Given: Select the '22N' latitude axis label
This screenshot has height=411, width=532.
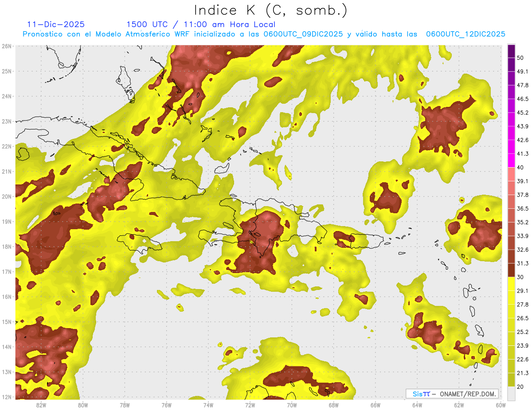Looking at the screenshot, I should click(x=7, y=146).
